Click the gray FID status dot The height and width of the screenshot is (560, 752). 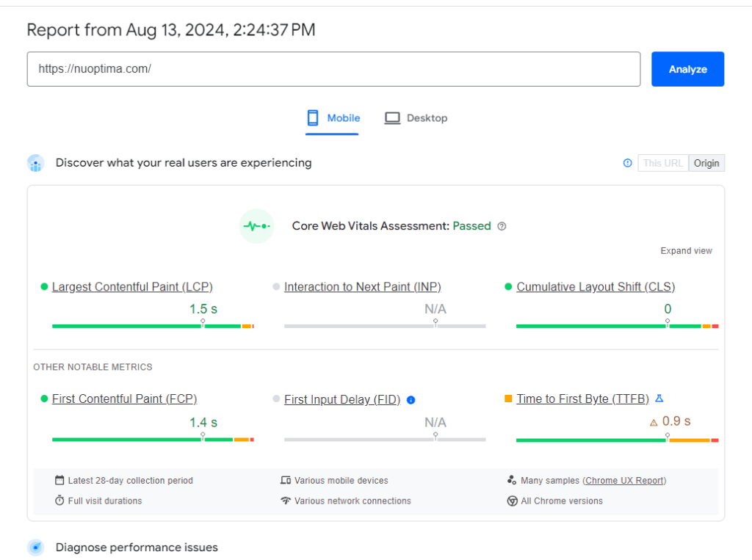coord(276,399)
